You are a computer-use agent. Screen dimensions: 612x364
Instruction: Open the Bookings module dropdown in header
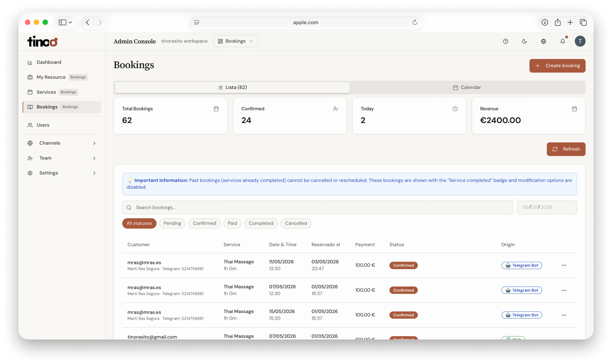pyautogui.click(x=235, y=41)
